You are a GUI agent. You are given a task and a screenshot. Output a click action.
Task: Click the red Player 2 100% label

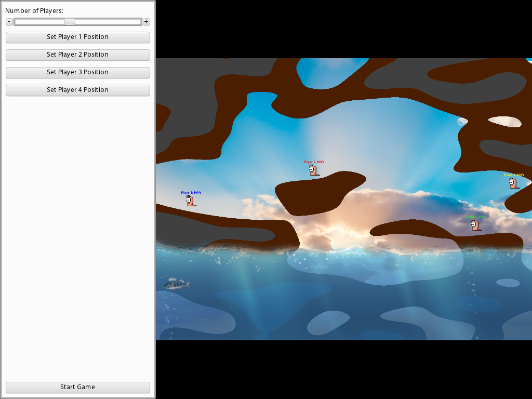[314, 162]
